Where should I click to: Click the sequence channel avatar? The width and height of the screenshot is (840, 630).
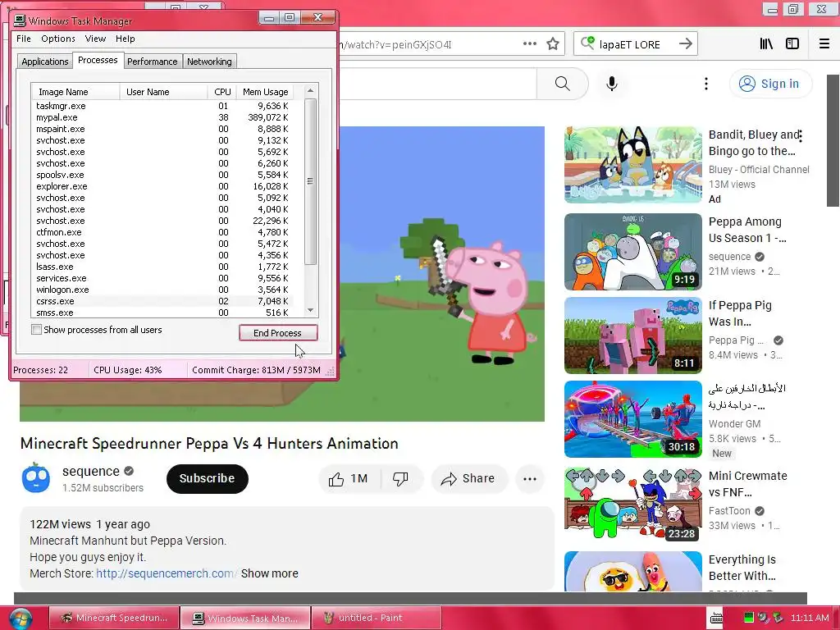(36, 478)
